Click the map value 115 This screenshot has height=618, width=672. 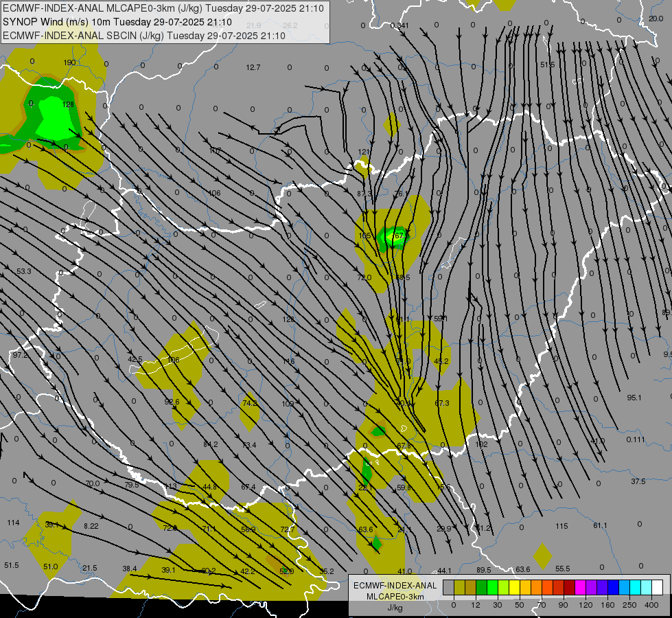click(561, 526)
